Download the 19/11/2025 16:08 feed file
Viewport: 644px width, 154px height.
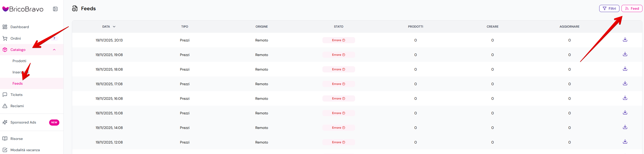[x=625, y=98]
